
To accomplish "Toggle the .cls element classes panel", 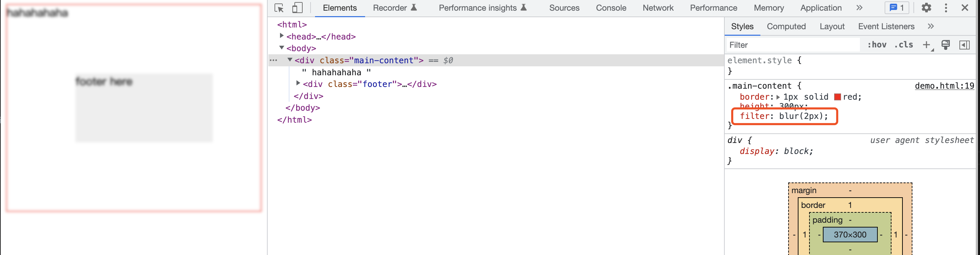I will (903, 45).
